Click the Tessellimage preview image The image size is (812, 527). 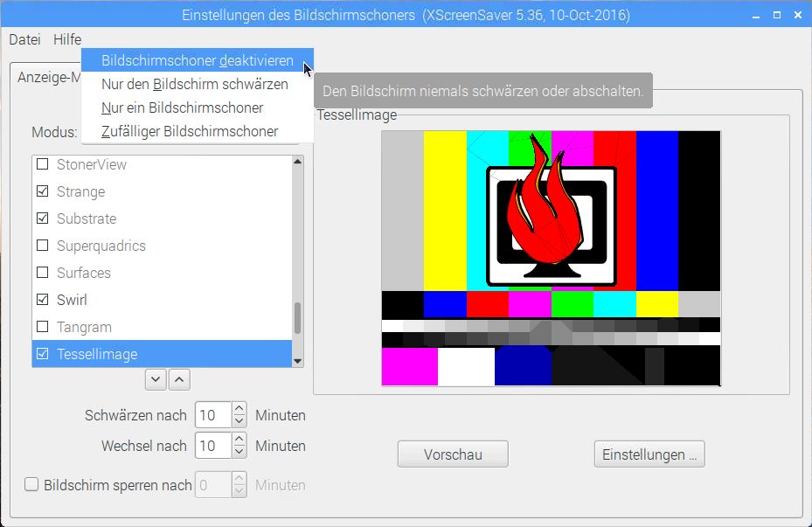coord(551,259)
